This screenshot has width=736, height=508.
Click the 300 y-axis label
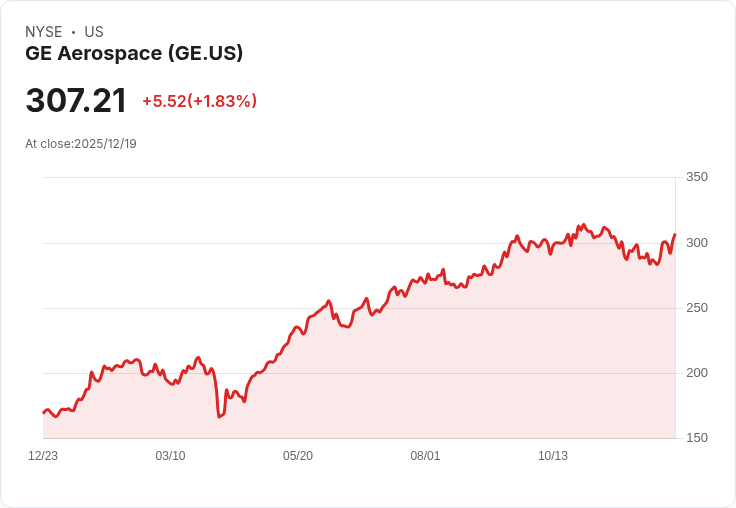[x=697, y=243]
